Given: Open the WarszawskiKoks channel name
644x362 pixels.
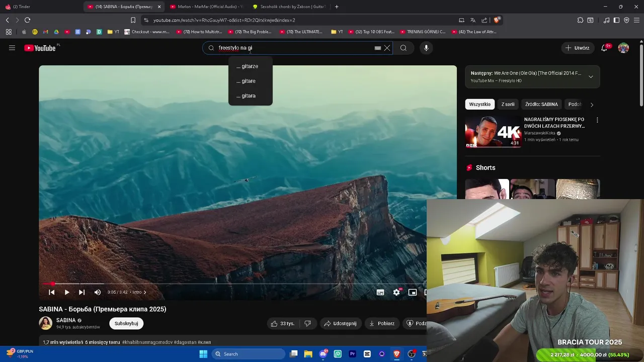Looking at the screenshot, I should [540, 133].
